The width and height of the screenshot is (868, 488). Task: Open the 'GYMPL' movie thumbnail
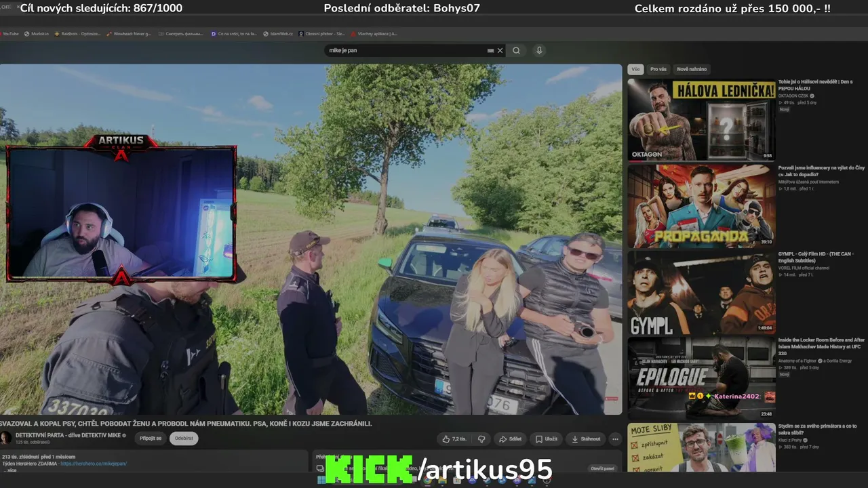tap(701, 292)
